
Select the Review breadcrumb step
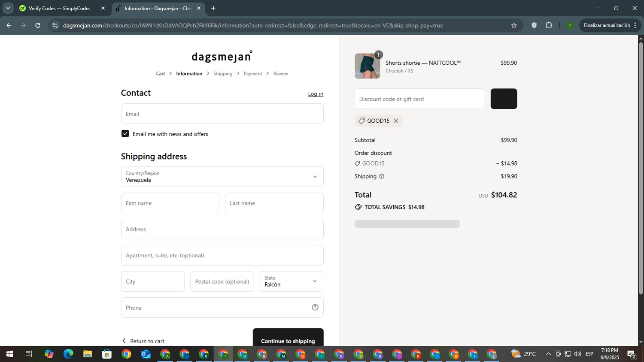pyautogui.click(x=281, y=74)
